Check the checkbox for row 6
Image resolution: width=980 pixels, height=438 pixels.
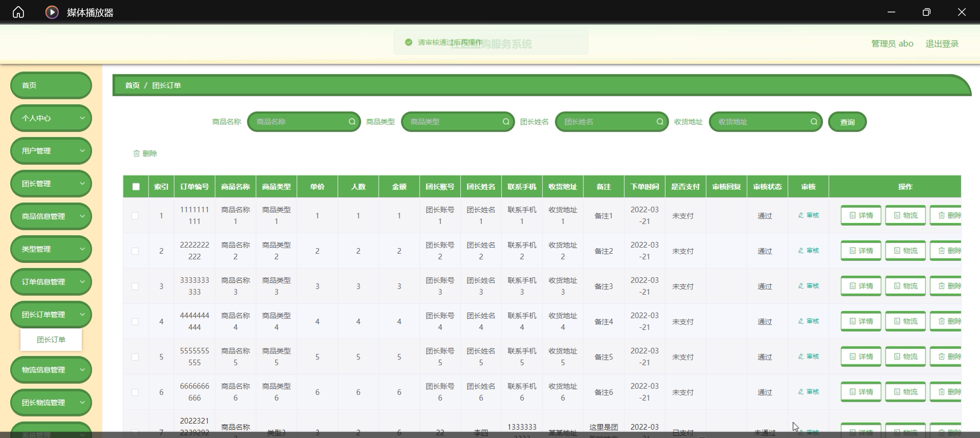pos(135,392)
